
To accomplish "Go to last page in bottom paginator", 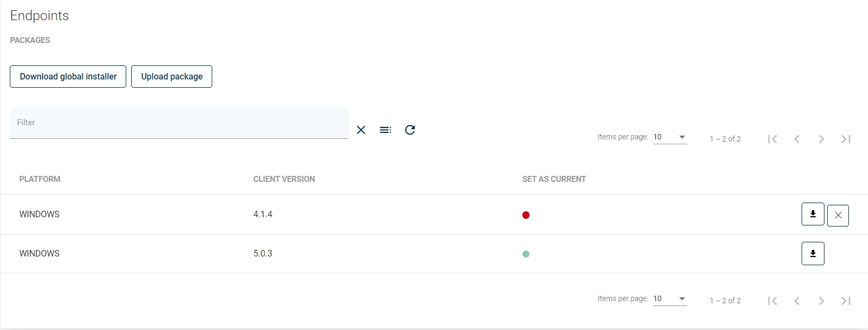I will 846,301.
